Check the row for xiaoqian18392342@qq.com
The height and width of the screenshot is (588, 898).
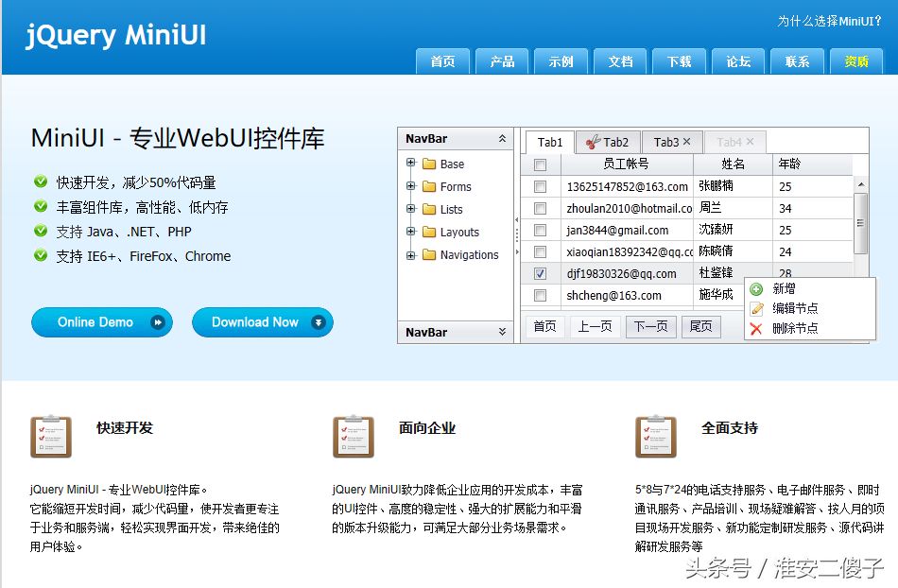(540, 251)
